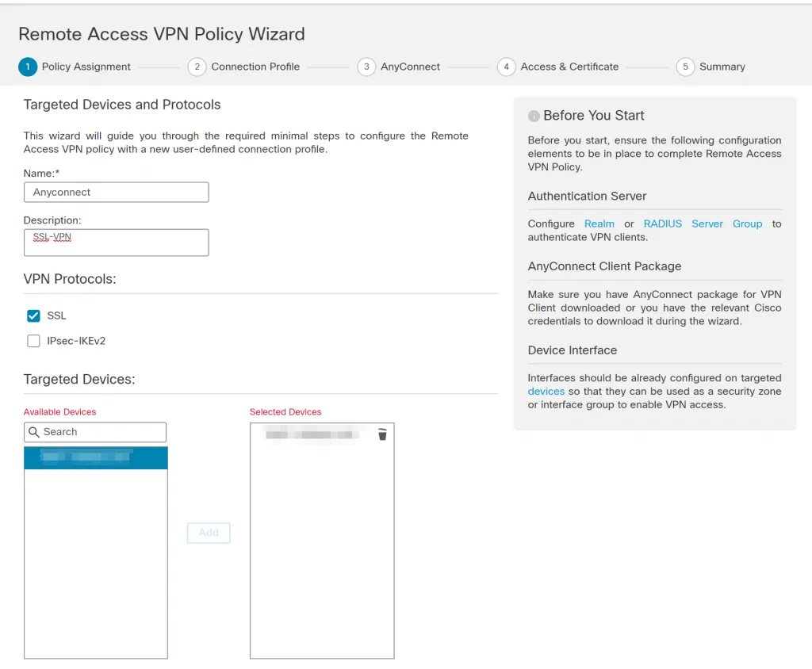
Task: Open the devices link in Device Interface section
Action: point(546,391)
